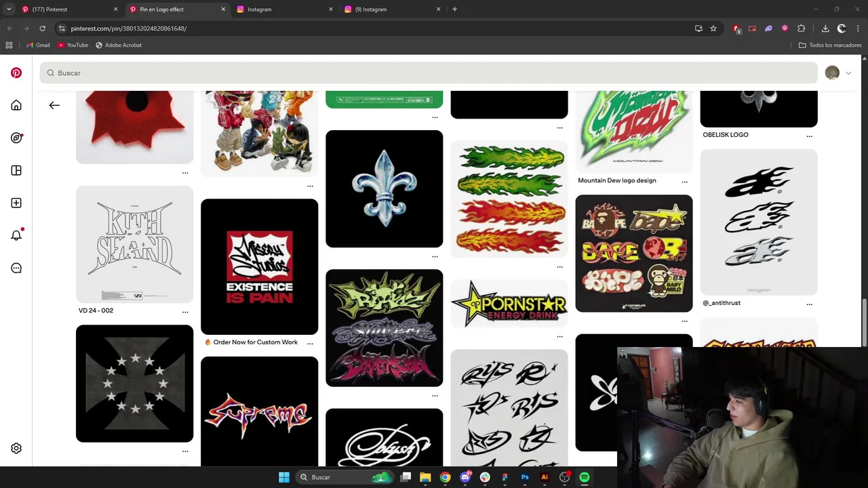Open the Chrome apps grid icon
Screen dimensions: 868x488
coord(9,45)
